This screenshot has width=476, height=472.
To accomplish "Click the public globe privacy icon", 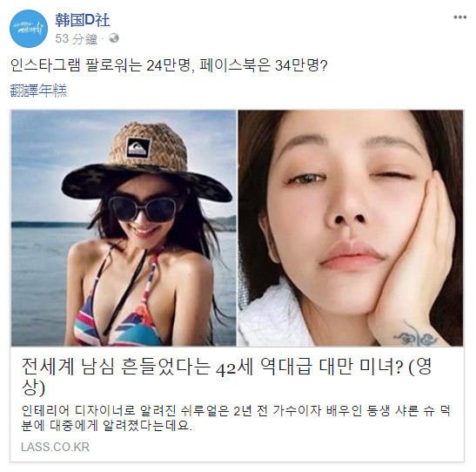I will (114, 38).
